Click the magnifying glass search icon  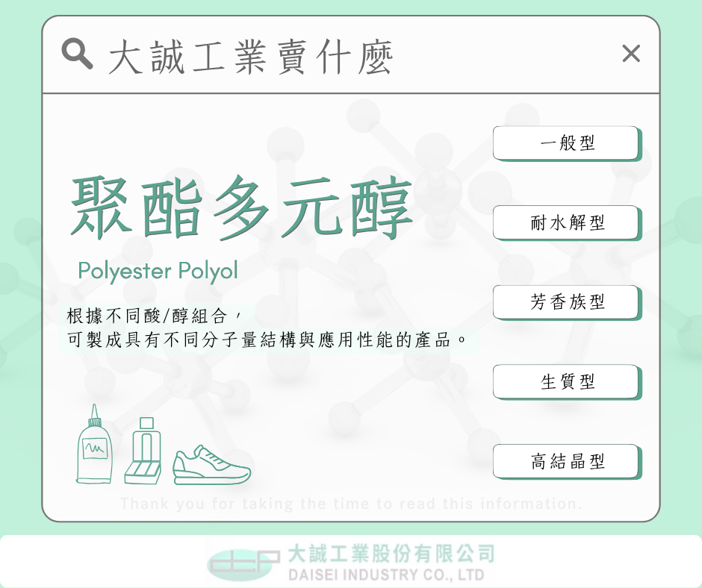[77, 54]
